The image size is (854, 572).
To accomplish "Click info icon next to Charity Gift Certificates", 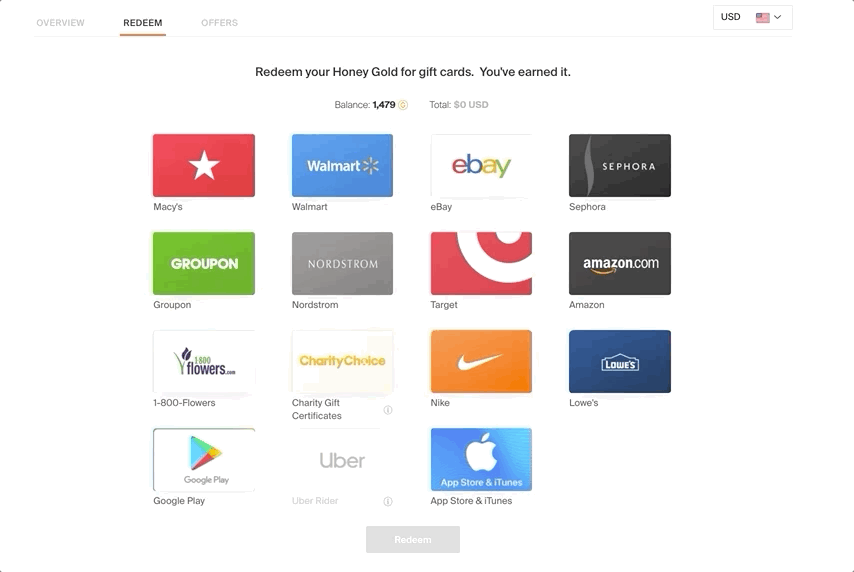I will pyautogui.click(x=388, y=410).
